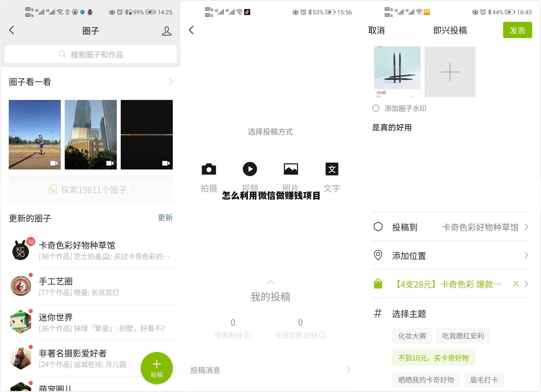This screenshot has height=392, width=541.
Task: Click the 添加位置 pin icon
Action: point(378,255)
